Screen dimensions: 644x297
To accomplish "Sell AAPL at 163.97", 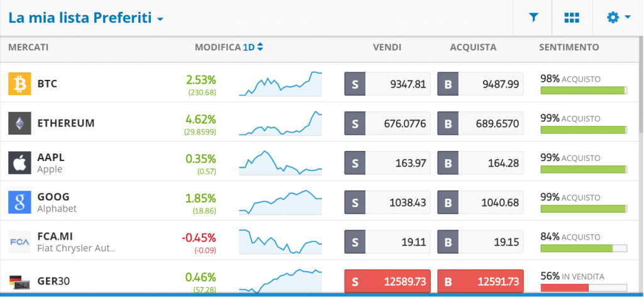I will point(387,163).
